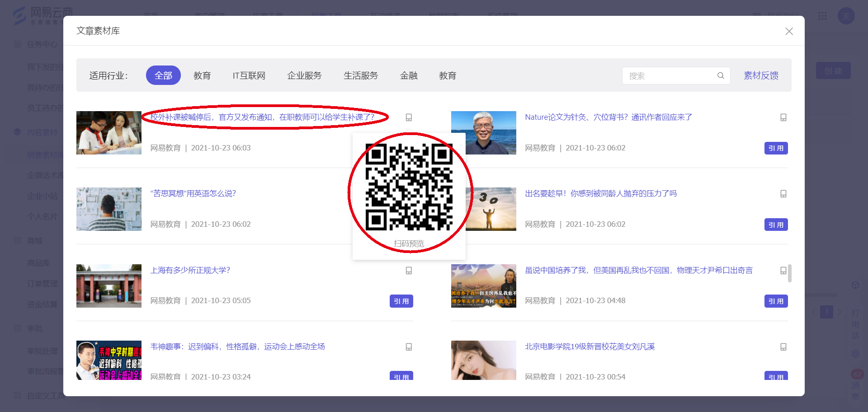Open the 虽说中国培养了我 article
The image size is (868, 412).
[x=639, y=270]
